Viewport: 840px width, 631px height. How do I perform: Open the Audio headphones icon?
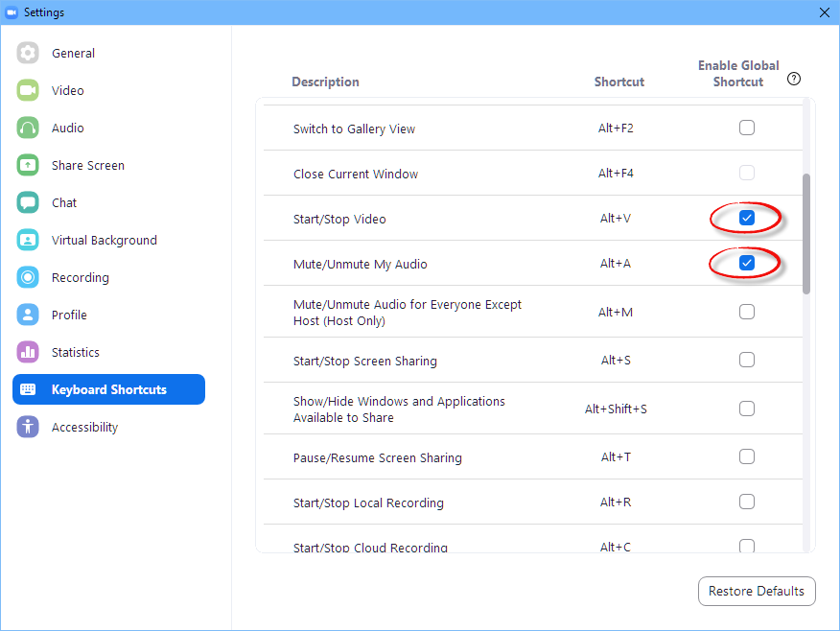click(x=28, y=129)
